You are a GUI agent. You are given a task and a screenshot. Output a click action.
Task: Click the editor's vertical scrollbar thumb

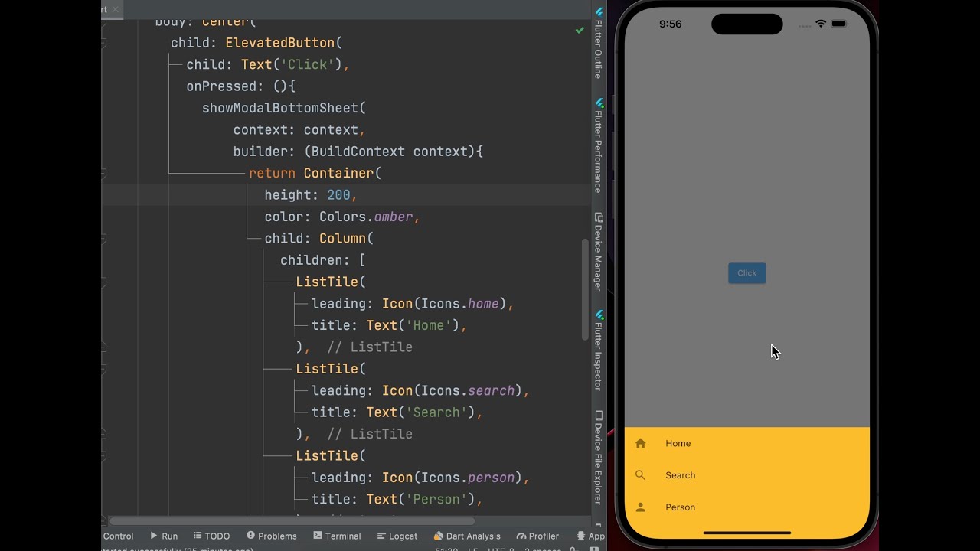(585, 289)
